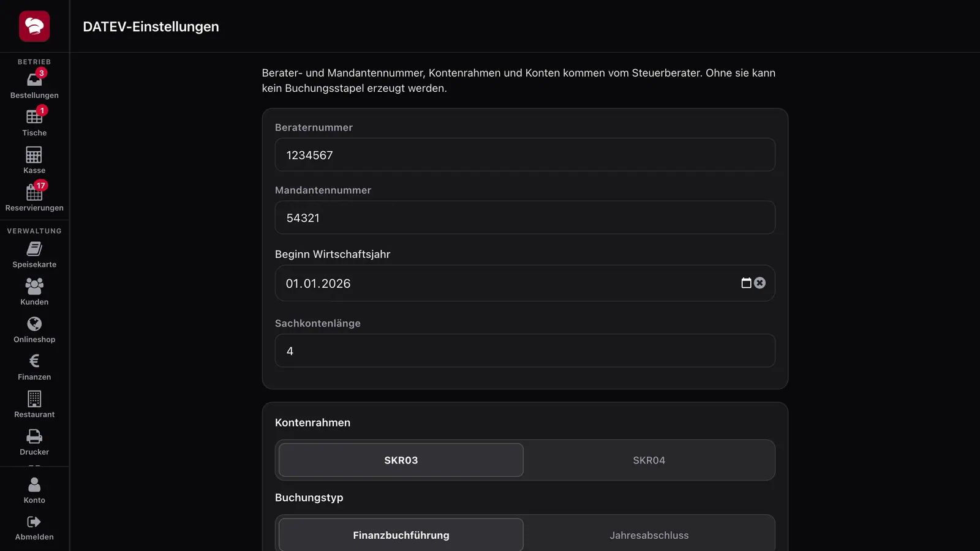This screenshot has height=551, width=980.
Task: Open Kasse calculator icon
Action: point(34,155)
